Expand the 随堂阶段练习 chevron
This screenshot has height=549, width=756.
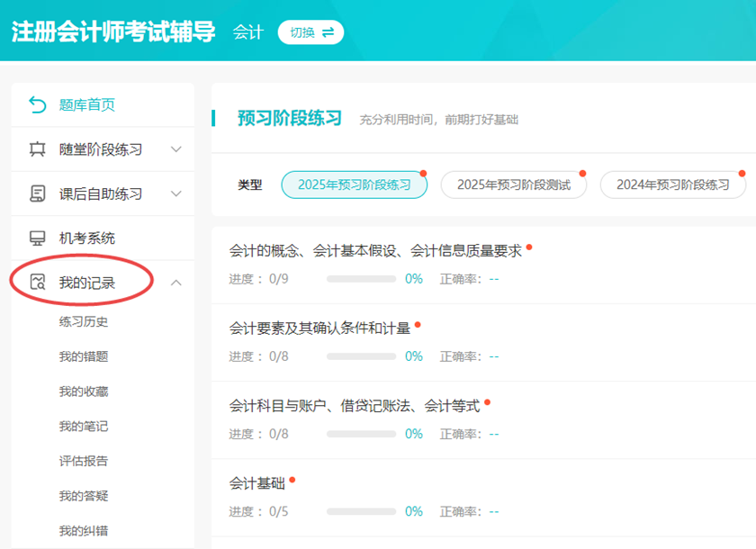(176, 149)
